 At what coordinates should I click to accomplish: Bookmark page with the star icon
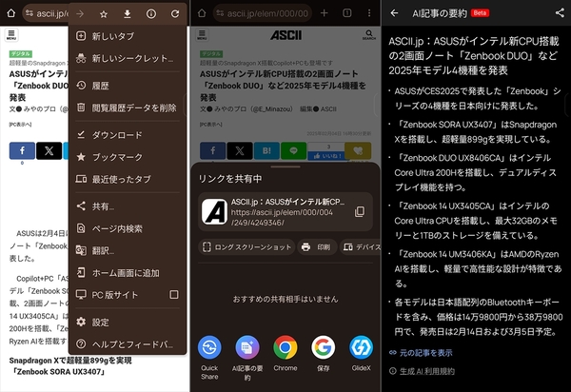104,14
